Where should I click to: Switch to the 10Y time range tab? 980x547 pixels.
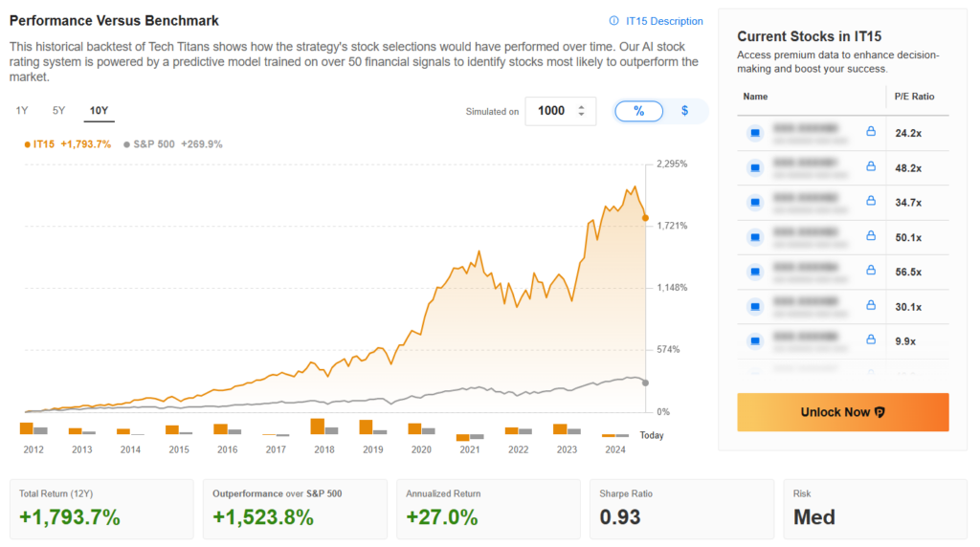(x=99, y=111)
